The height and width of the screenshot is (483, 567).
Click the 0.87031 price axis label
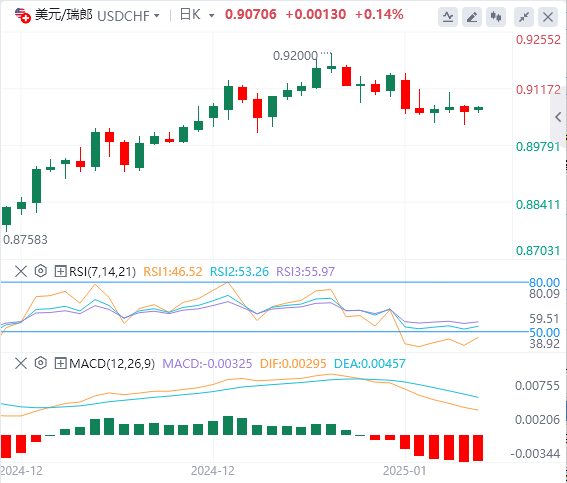(538, 251)
